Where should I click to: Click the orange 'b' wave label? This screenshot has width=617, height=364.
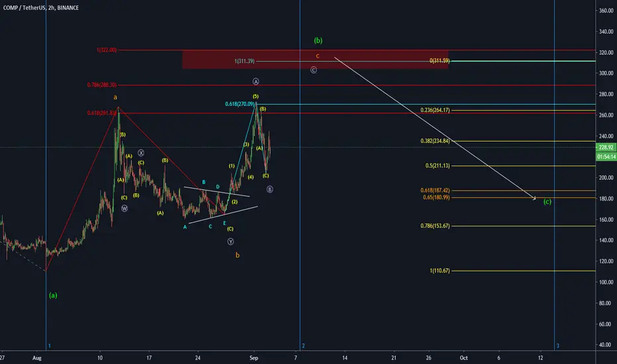237,255
